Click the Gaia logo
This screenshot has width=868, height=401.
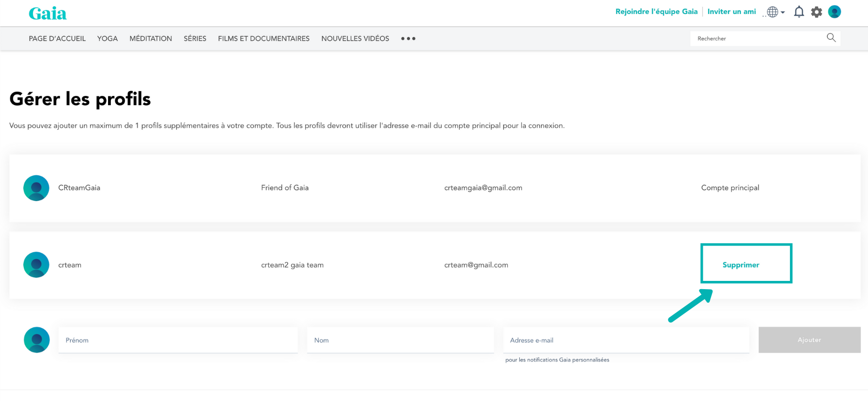click(47, 13)
